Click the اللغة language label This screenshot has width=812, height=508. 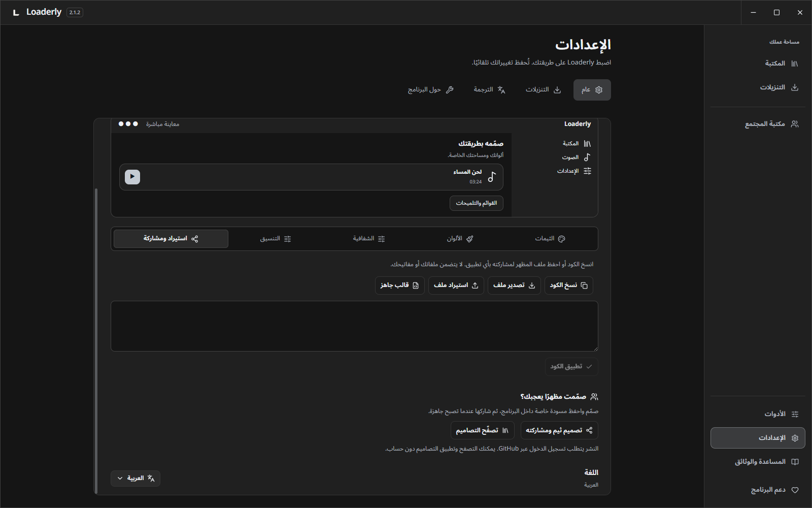(591, 472)
